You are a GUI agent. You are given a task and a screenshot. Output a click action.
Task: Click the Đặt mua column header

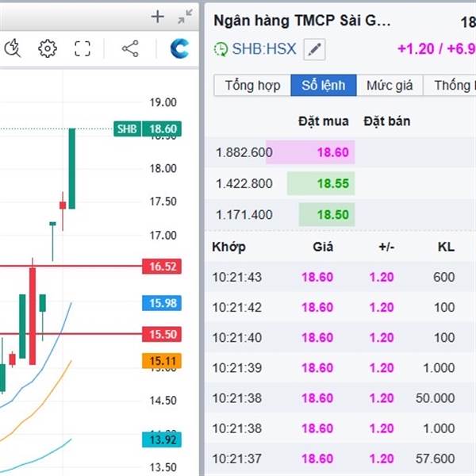tap(324, 121)
